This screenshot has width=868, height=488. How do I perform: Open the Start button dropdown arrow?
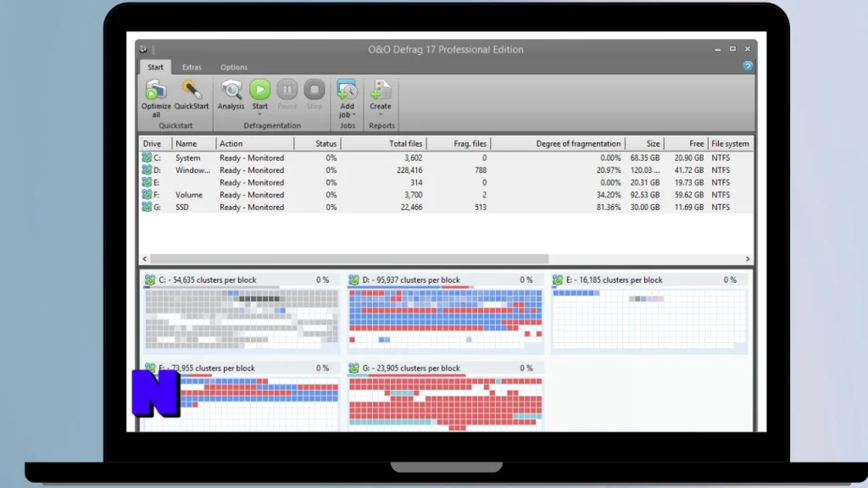(259, 114)
